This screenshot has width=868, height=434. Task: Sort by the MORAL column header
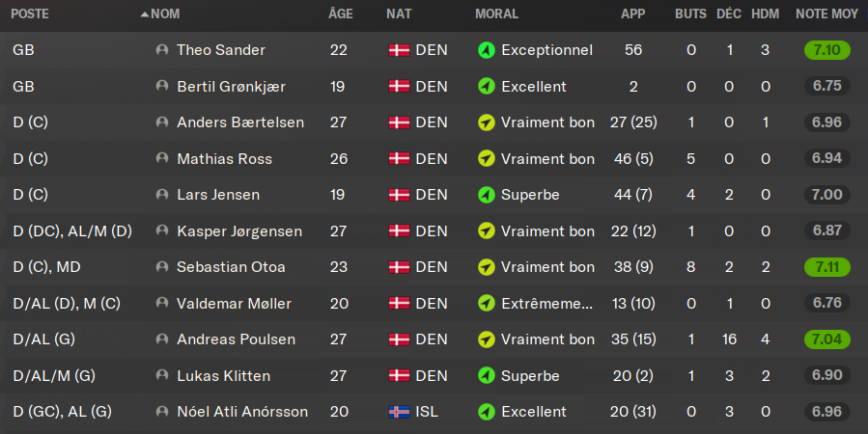pos(496,14)
